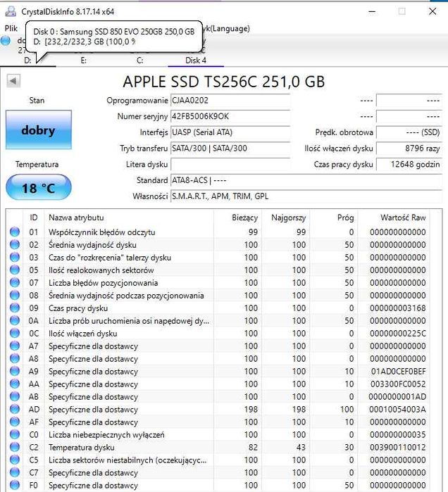Click the Oprogramowanie field CJAA0202
Screen dimensions: 448x492
[230, 101]
